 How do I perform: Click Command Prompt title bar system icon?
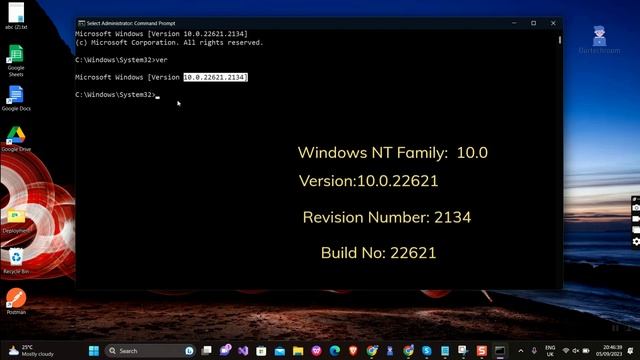(81, 23)
